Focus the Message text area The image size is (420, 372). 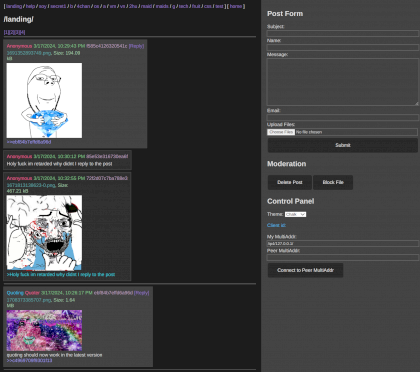coord(343,82)
